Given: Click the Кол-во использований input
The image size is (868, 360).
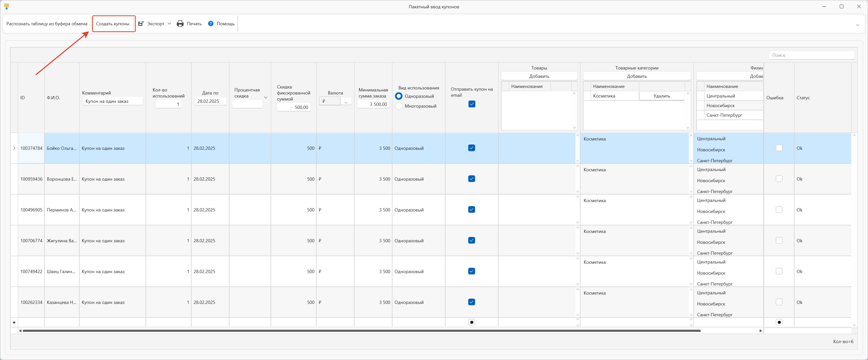Looking at the screenshot, I should coord(169,104).
